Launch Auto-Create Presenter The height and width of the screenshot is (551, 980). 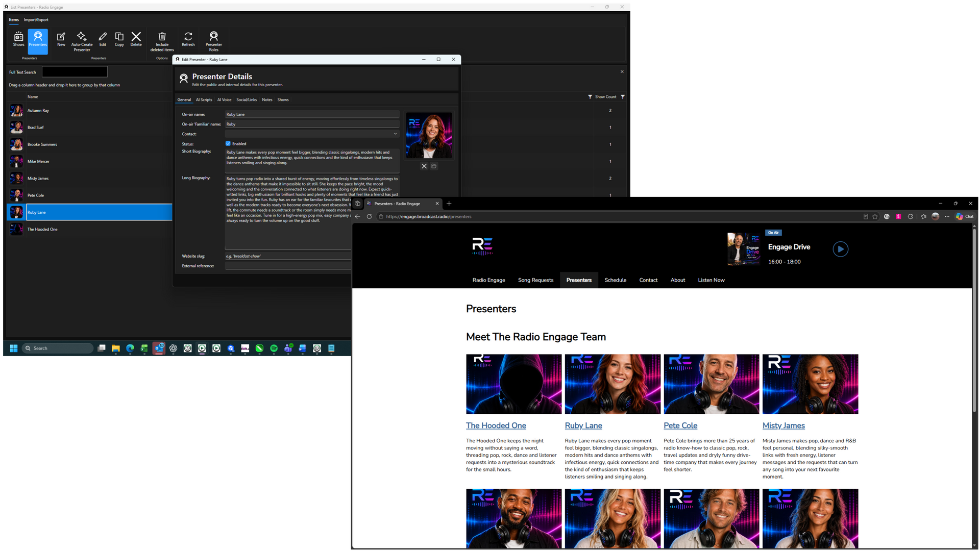(82, 41)
